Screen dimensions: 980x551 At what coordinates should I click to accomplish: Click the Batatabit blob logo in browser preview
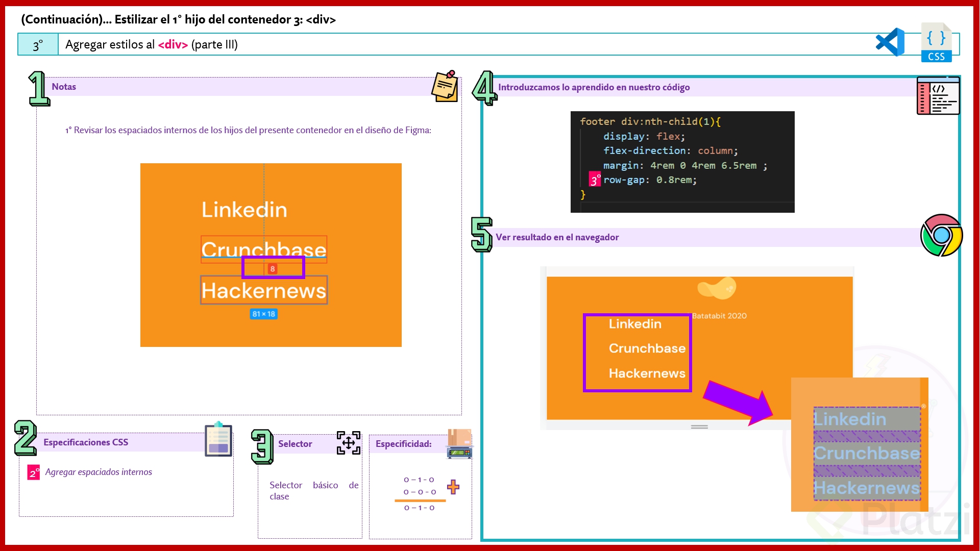tap(717, 288)
